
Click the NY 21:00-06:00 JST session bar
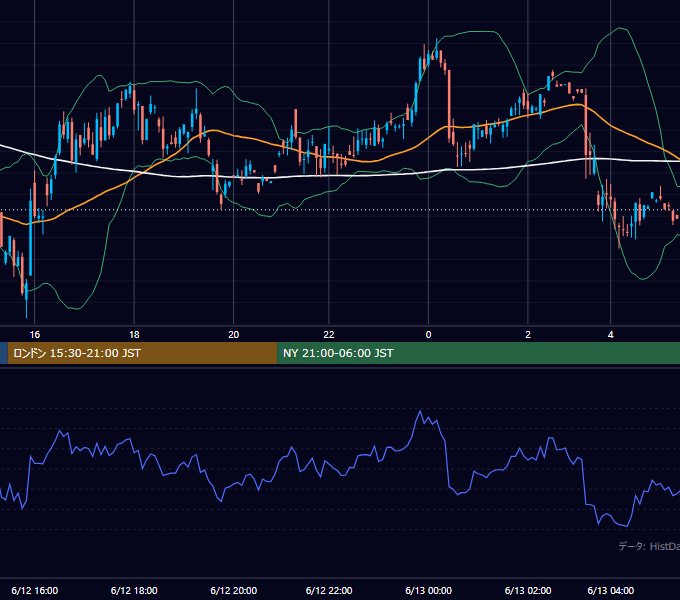pos(478,353)
